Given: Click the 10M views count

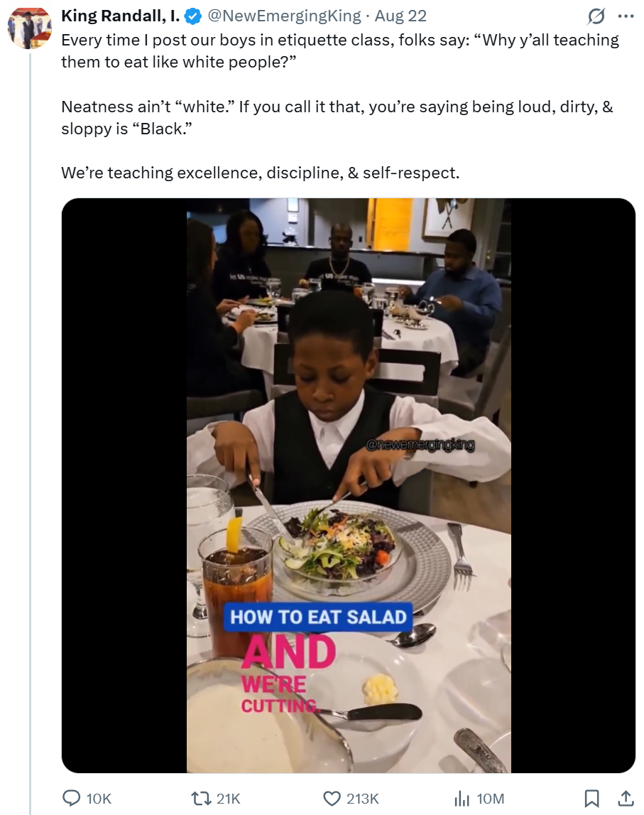Looking at the screenshot, I should click(490, 799).
